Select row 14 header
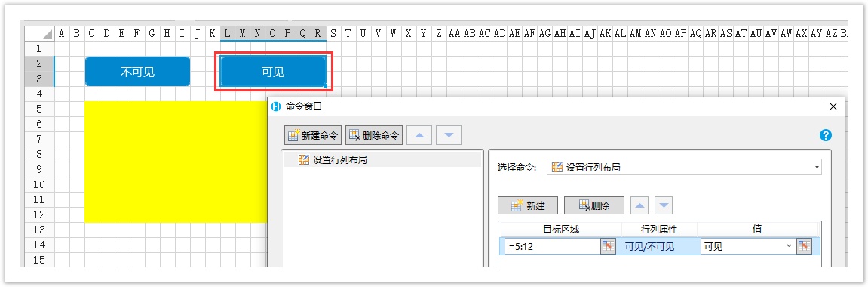 (39, 245)
